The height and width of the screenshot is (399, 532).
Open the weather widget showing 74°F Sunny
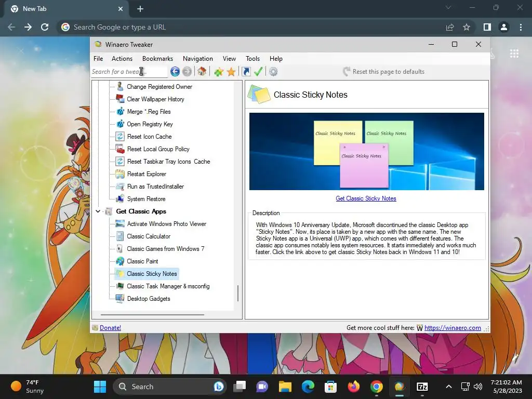(27, 387)
